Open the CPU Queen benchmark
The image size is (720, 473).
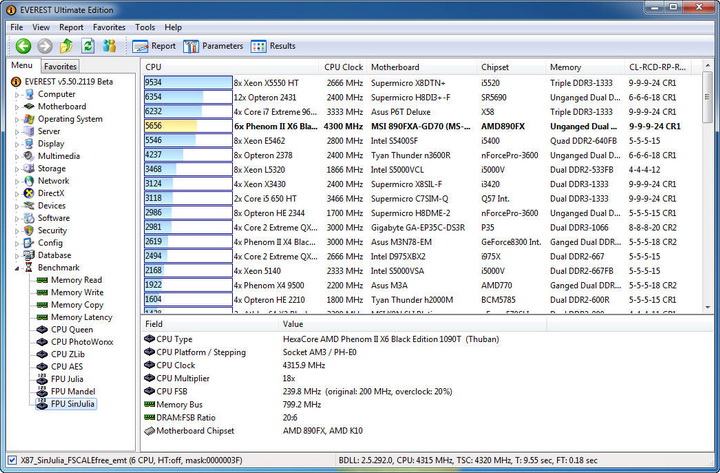click(65, 330)
